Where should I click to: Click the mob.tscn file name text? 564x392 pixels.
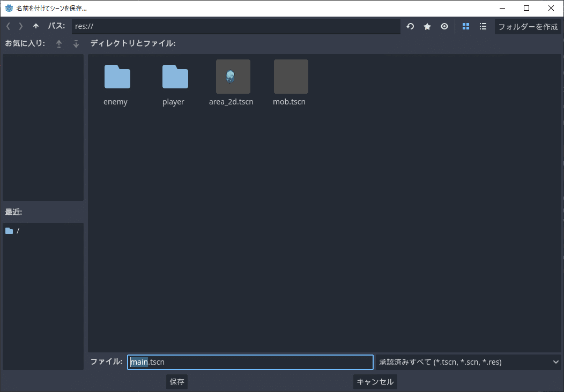click(289, 102)
